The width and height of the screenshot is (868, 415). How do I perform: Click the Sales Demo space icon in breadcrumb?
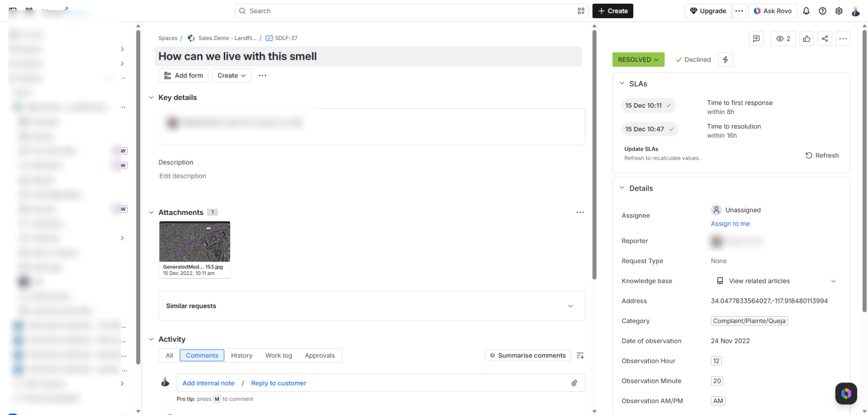(x=191, y=38)
